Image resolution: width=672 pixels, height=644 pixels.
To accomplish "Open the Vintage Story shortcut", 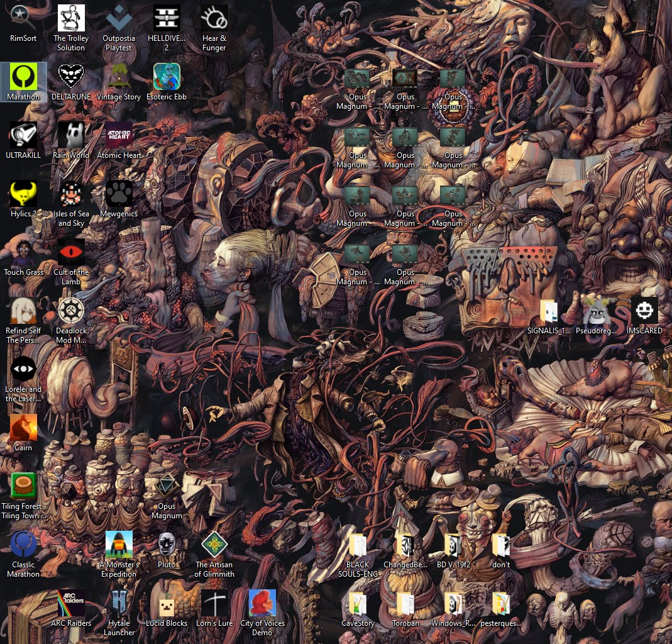I will [x=119, y=76].
